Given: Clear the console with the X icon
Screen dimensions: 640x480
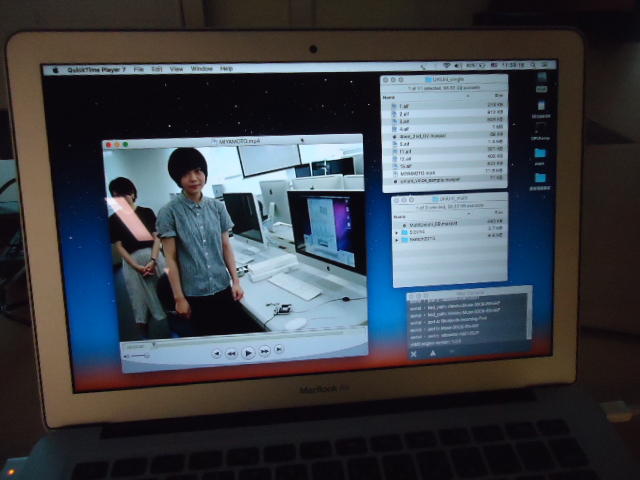Looking at the screenshot, I should tap(413, 354).
